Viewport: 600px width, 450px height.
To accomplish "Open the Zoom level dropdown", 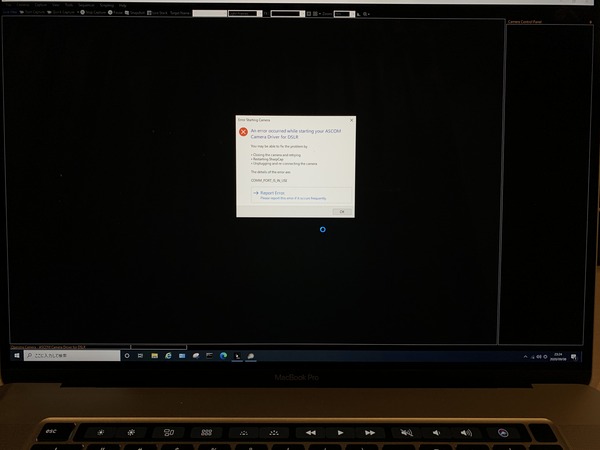I will coord(344,14).
